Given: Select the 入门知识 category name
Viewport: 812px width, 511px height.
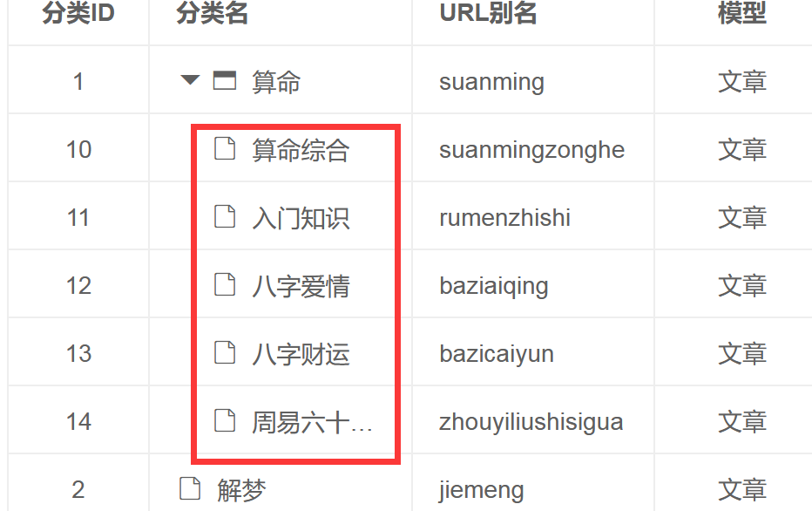Looking at the screenshot, I should pyautogui.click(x=301, y=218).
